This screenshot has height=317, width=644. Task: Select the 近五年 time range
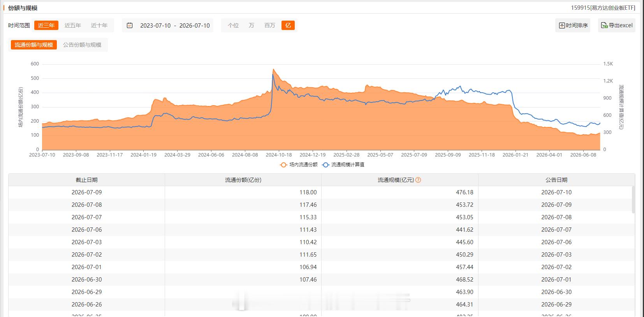73,25
